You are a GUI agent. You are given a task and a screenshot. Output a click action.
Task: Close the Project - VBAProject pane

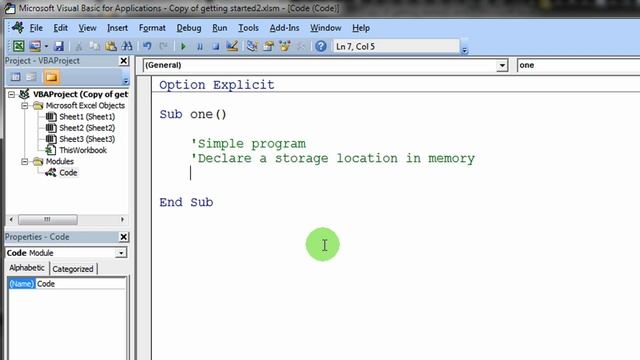click(124, 61)
